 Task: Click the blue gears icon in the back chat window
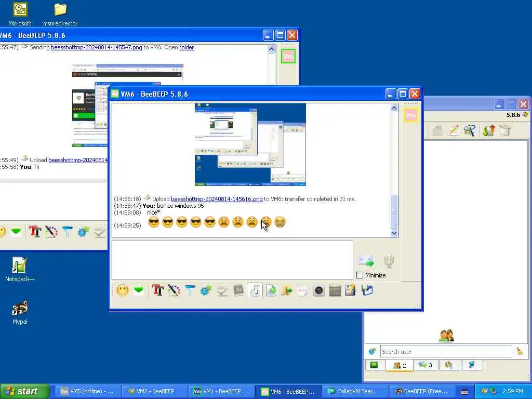[x=83, y=231]
